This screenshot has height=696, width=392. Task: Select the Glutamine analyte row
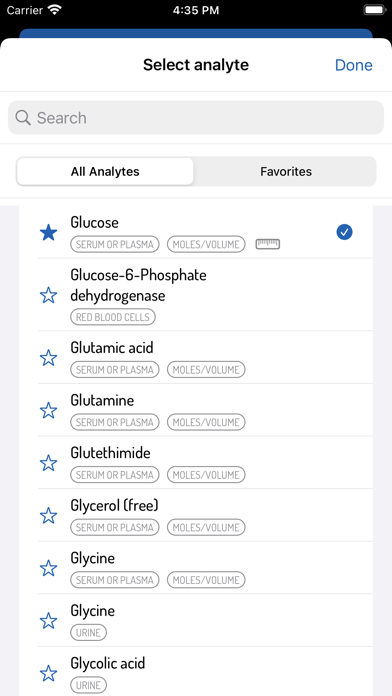click(205, 411)
